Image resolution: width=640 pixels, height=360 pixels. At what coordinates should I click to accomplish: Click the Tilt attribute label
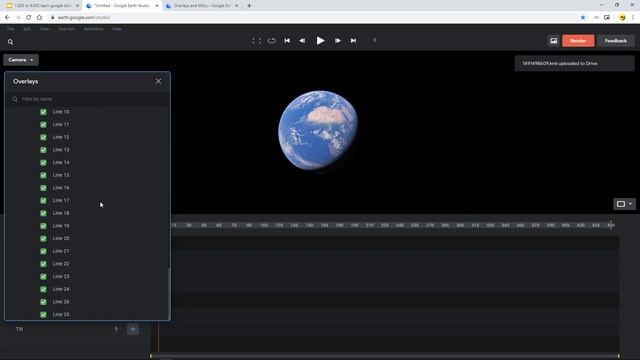(x=19, y=329)
